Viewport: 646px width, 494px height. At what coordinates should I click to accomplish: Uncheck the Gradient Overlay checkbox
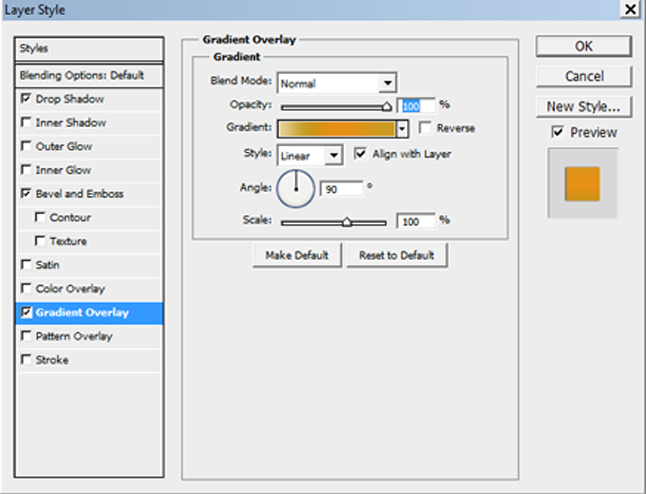click(x=26, y=312)
